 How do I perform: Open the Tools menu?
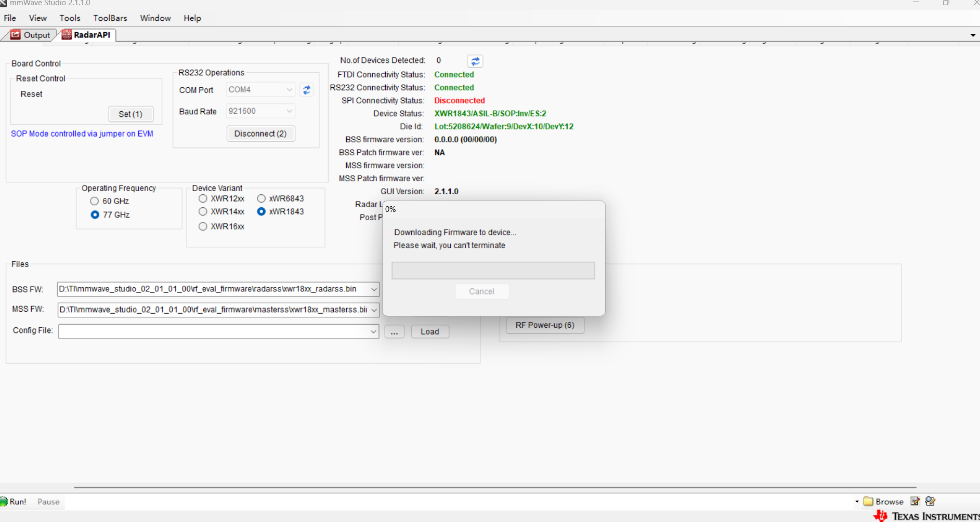pos(70,18)
